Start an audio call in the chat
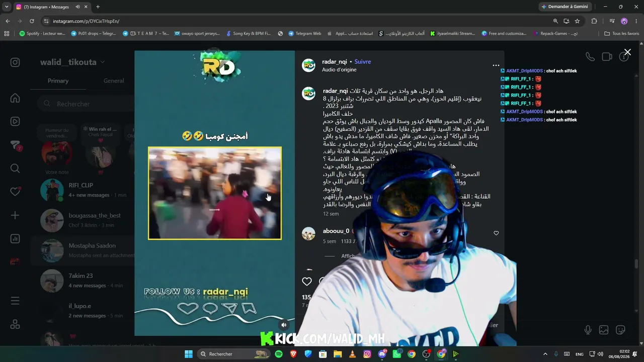 click(x=590, y=57)
